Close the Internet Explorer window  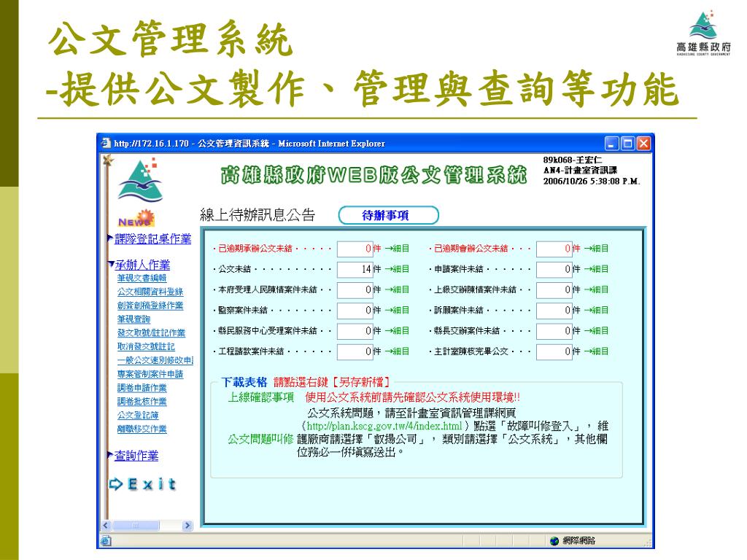[643, 144]
